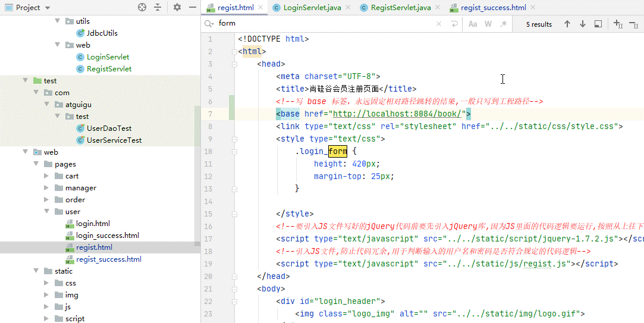644x323 pixels.
Task: Close the LoginServlet.java tab
Action: click(348, 7)
